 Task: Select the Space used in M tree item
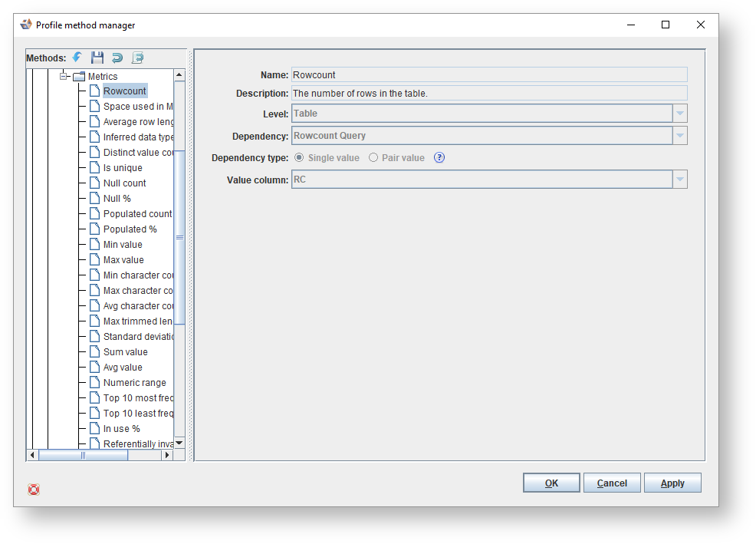(x=138, y=106)
